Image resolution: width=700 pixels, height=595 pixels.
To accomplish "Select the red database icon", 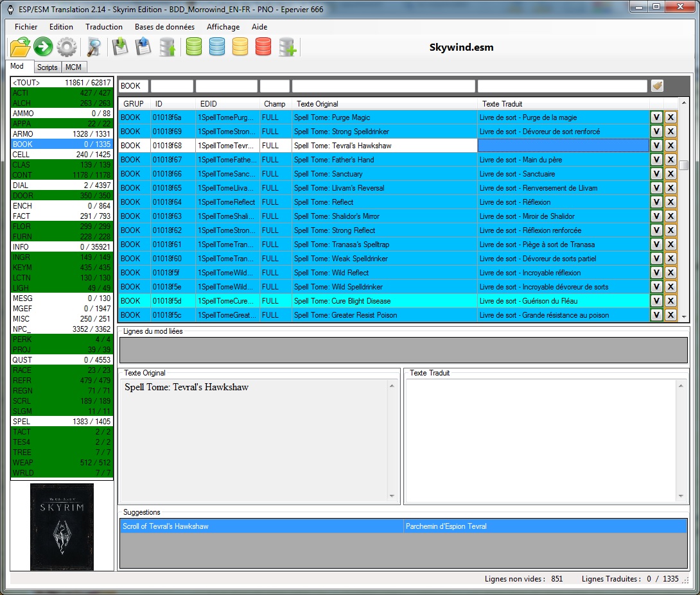I will click(263, 47).
